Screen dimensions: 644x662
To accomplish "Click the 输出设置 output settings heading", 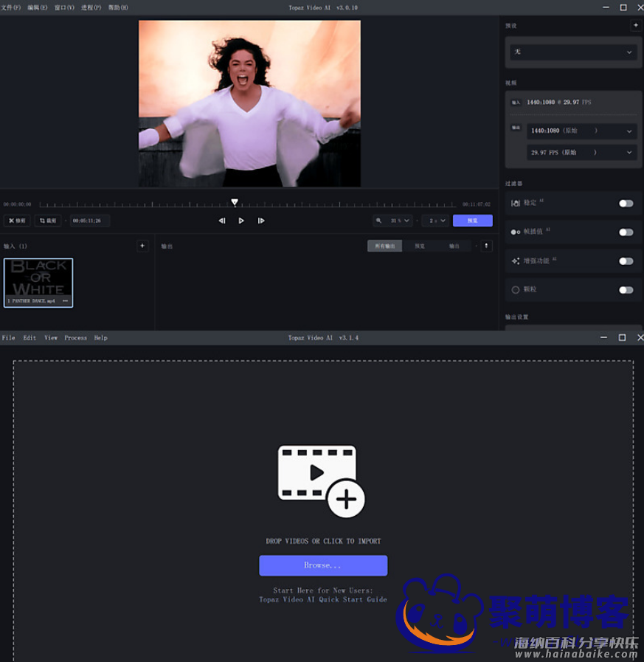I will pos(516,317).
